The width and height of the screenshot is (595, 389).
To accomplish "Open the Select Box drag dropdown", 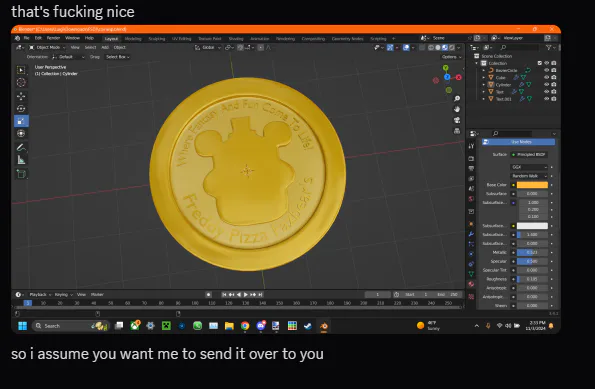I will (118, 57).
